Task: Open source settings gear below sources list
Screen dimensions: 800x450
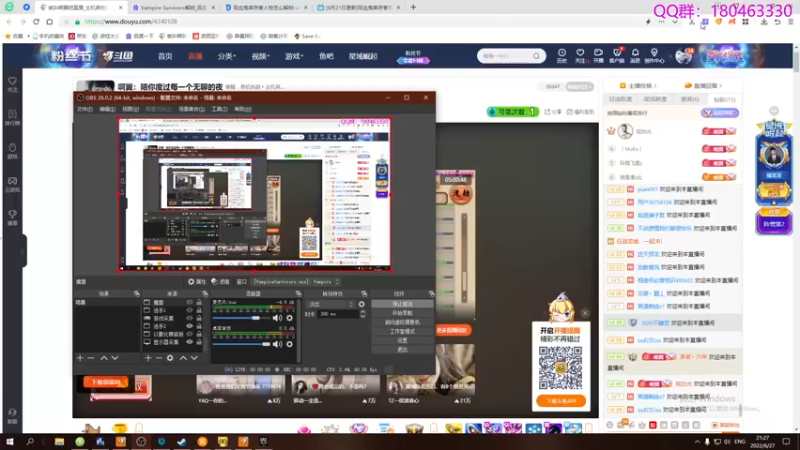Action: click(170, 358)
